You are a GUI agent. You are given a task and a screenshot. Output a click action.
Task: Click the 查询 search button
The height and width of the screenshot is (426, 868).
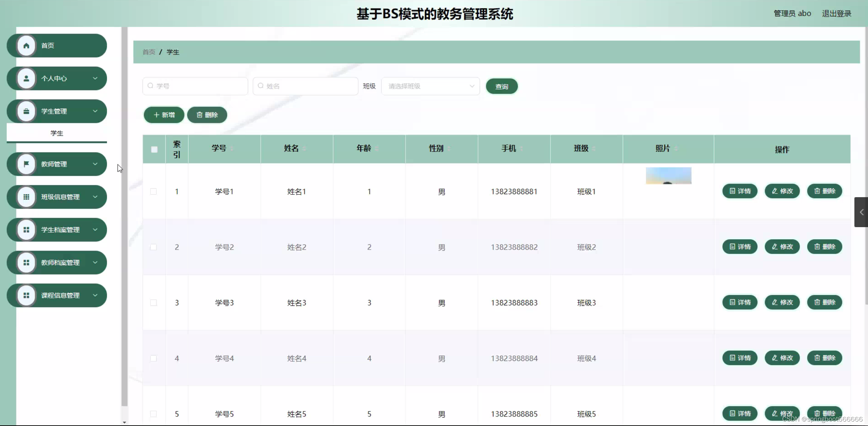point(502,86)
